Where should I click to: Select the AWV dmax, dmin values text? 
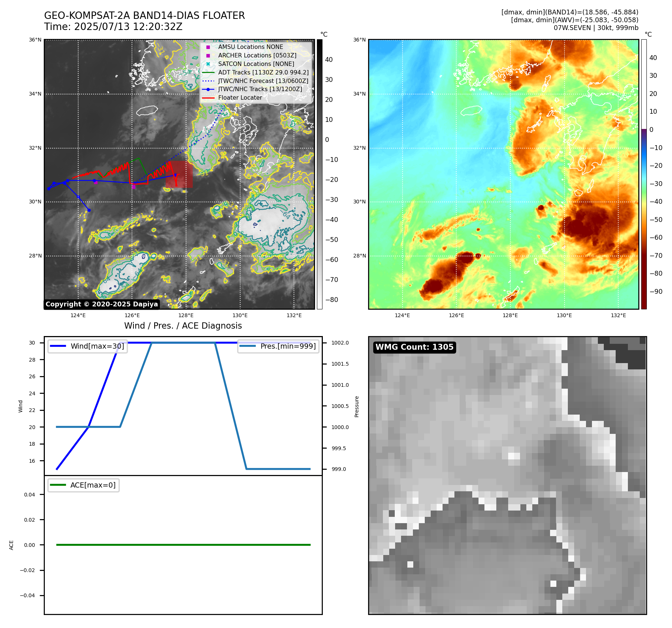575,20
